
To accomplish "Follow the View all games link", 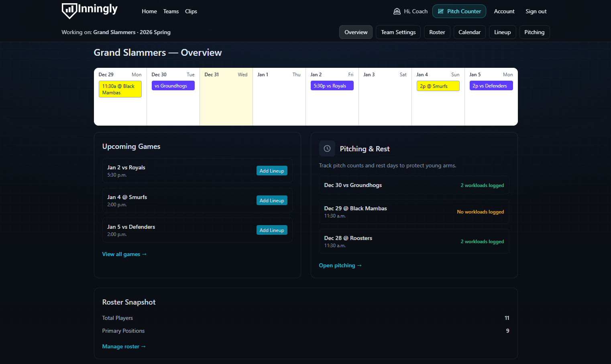I will point(124,254).
